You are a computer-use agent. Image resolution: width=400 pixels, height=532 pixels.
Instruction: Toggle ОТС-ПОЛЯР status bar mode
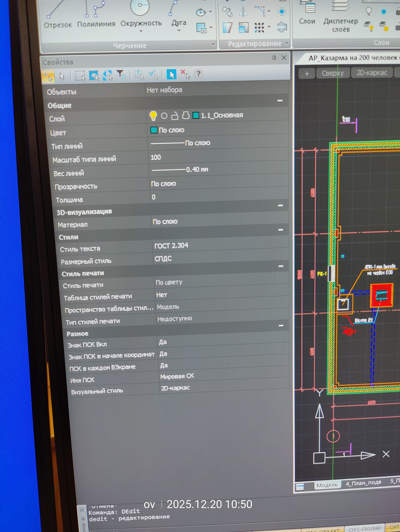tap(365, 528)
